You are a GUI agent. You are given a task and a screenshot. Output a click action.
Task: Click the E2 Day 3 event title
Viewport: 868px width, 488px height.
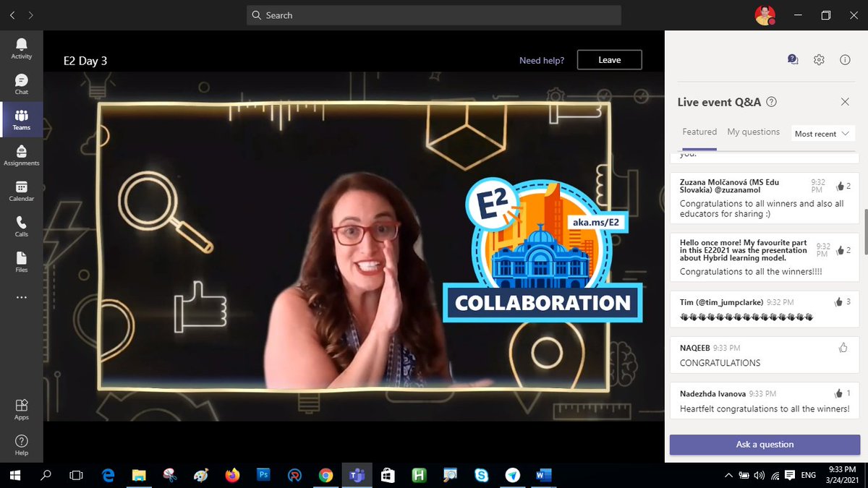(x=85, y=61)
